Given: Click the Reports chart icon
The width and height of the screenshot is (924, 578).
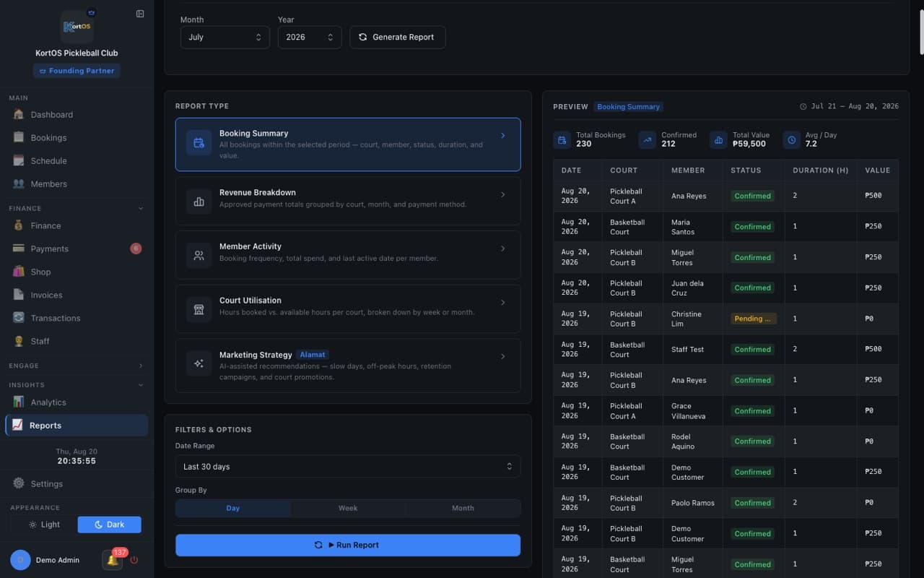Looking at the screenshot, I should [18, 426].
